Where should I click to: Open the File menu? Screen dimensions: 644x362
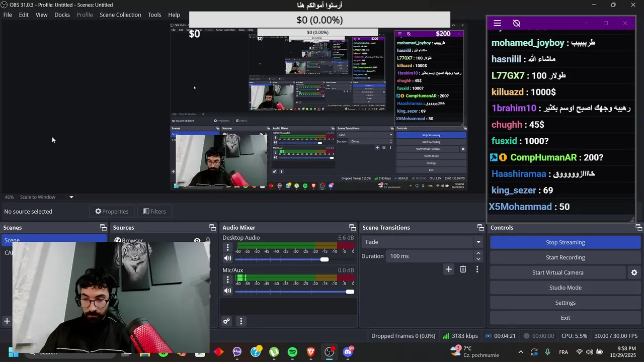coord(8,15)
